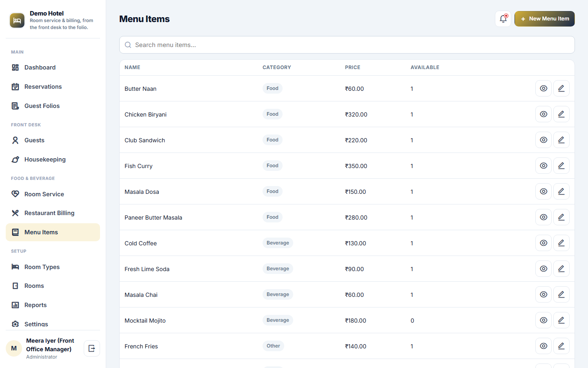View details for Chicken Biryani
Screen dimensions: 588x368
point(543,114)
